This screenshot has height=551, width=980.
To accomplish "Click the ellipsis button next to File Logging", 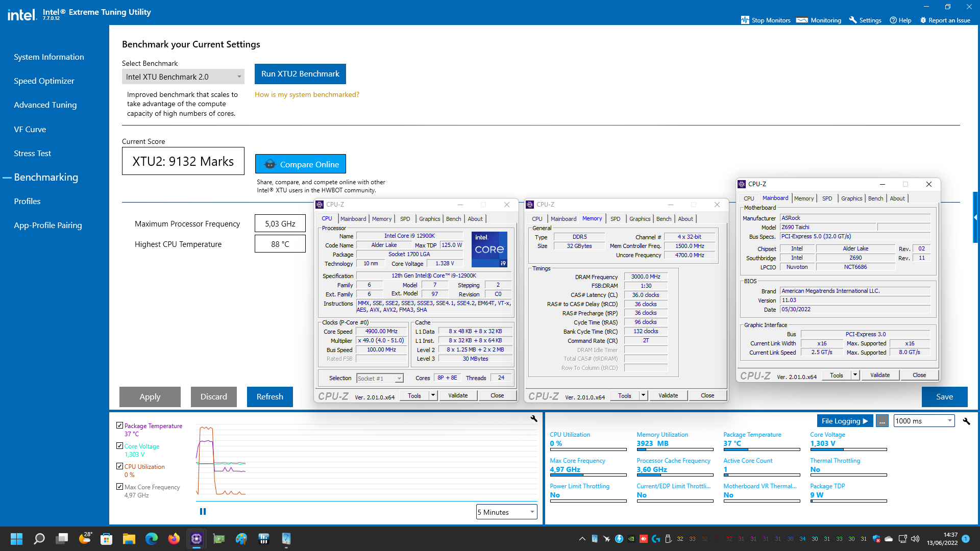I will click(882, 421).
